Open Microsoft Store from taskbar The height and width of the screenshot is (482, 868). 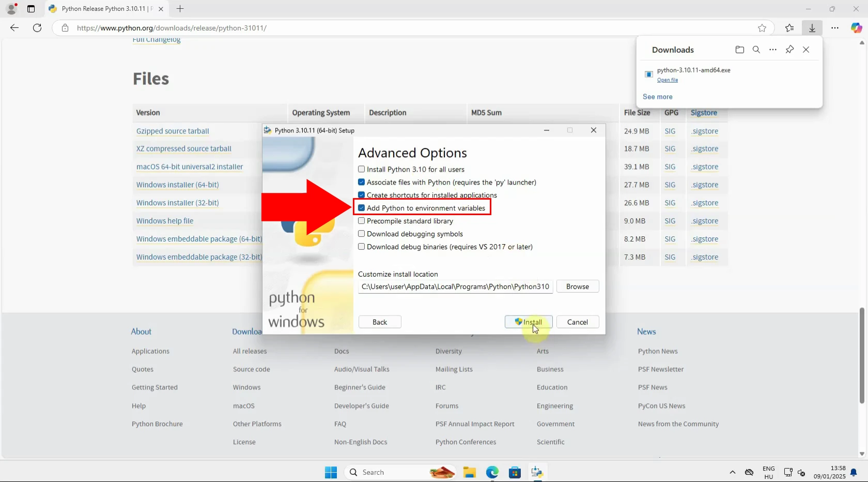[x=515, y=472]
